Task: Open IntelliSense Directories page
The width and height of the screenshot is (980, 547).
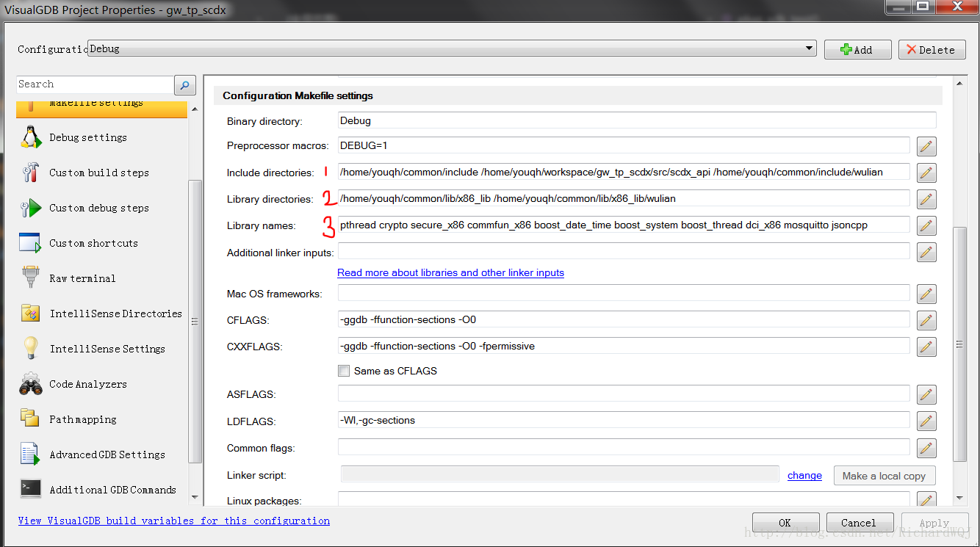Action: pyautogui.click(x=102, y=314)
